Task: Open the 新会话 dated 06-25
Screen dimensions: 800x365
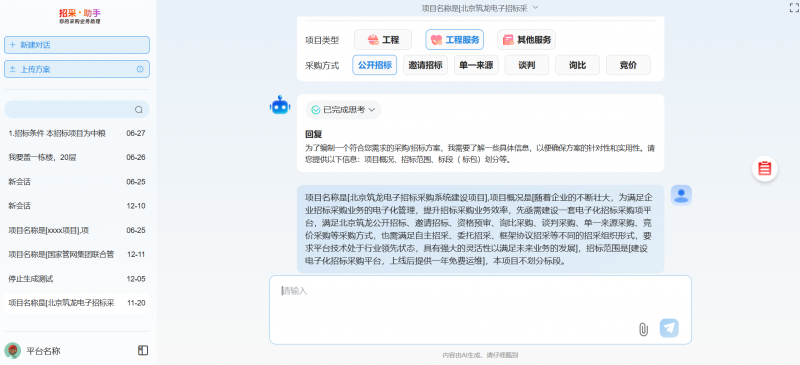Action: pos(77,182)
